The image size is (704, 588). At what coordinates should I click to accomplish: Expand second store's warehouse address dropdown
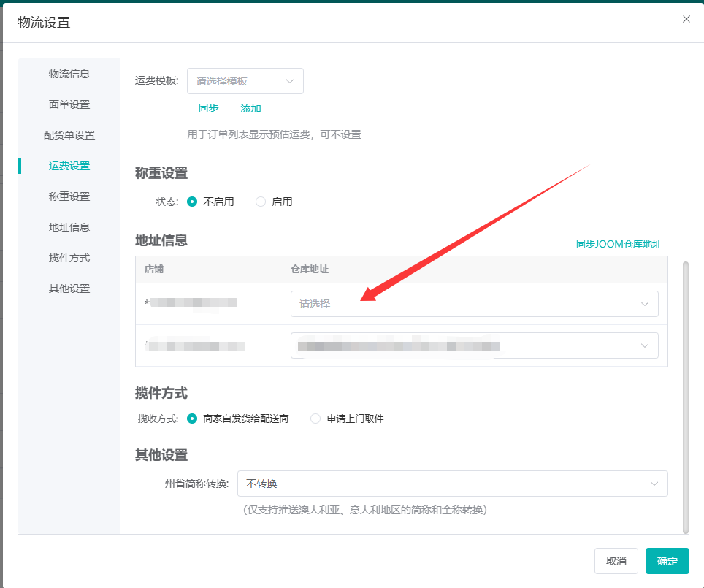(x=474, y=345)
